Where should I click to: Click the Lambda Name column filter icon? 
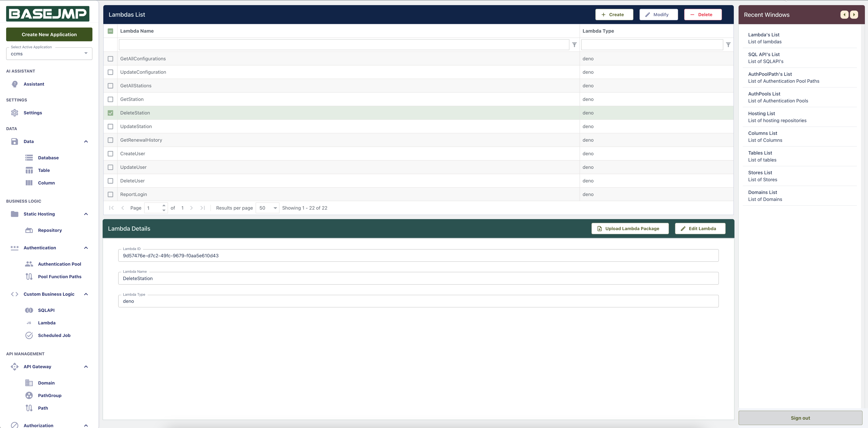(574, 45)
